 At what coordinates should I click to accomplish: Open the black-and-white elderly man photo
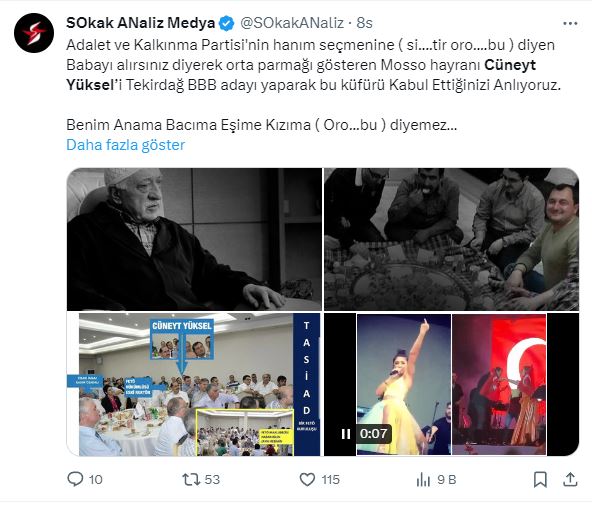pos(194,239)
